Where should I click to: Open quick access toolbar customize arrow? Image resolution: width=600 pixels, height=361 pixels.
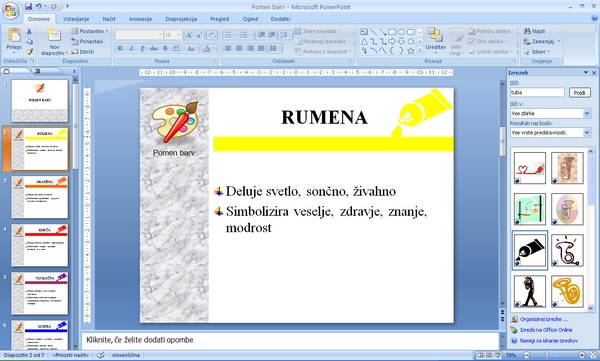coord(67,7)
